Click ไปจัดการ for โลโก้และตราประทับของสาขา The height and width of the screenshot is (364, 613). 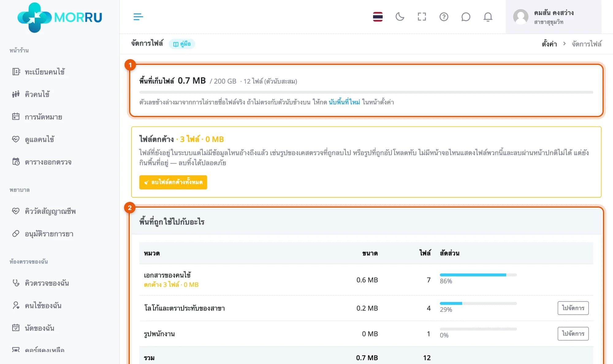[x=573, y=308]
